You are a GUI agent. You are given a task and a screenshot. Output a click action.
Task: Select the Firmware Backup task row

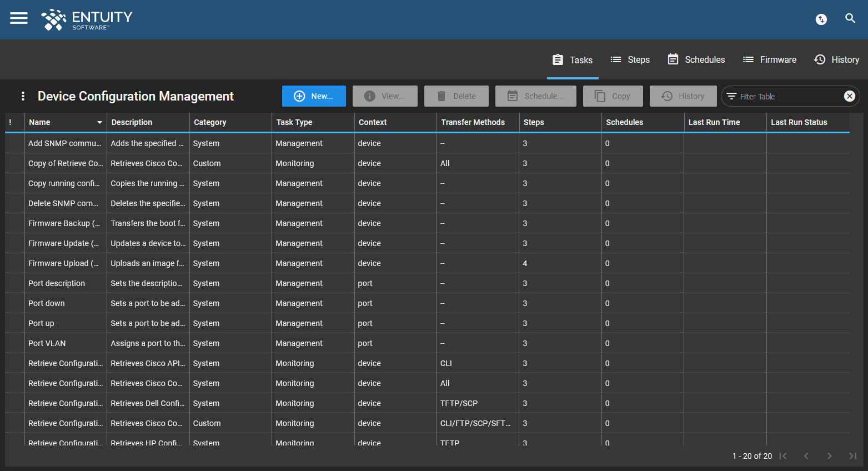click(x=427, y=223)
